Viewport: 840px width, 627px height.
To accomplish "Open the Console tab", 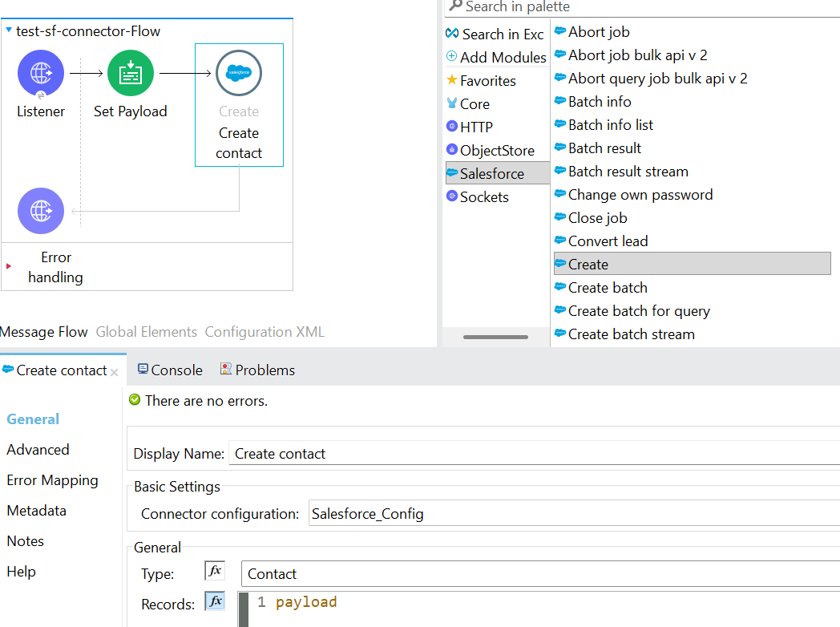I will [x=170, y=370].
